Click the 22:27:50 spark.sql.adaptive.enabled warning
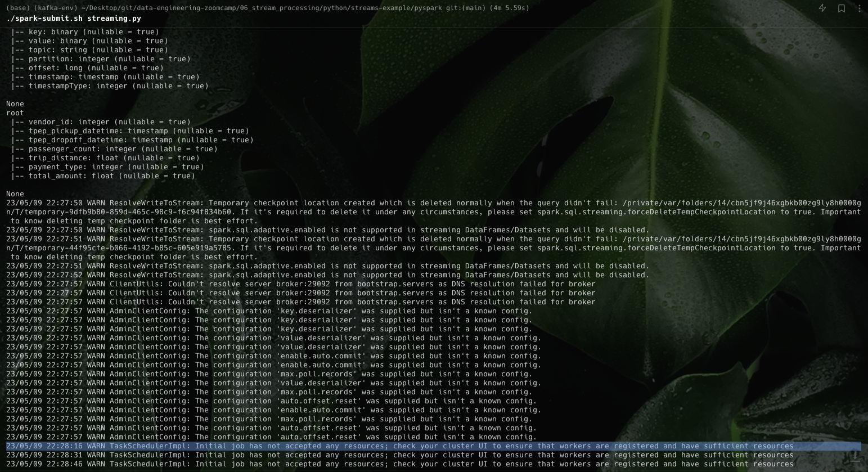Screen dimensions: 868x472 [328, 230]
